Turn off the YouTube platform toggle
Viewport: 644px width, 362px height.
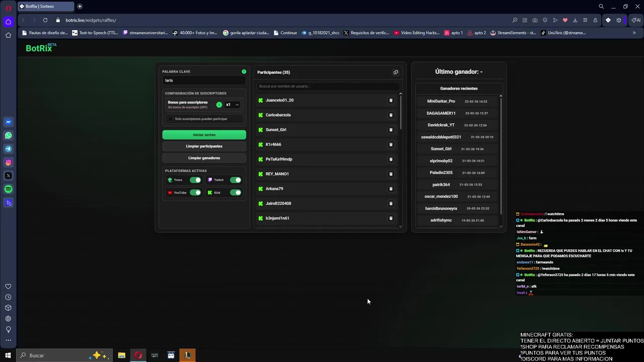tap(195, 193)
